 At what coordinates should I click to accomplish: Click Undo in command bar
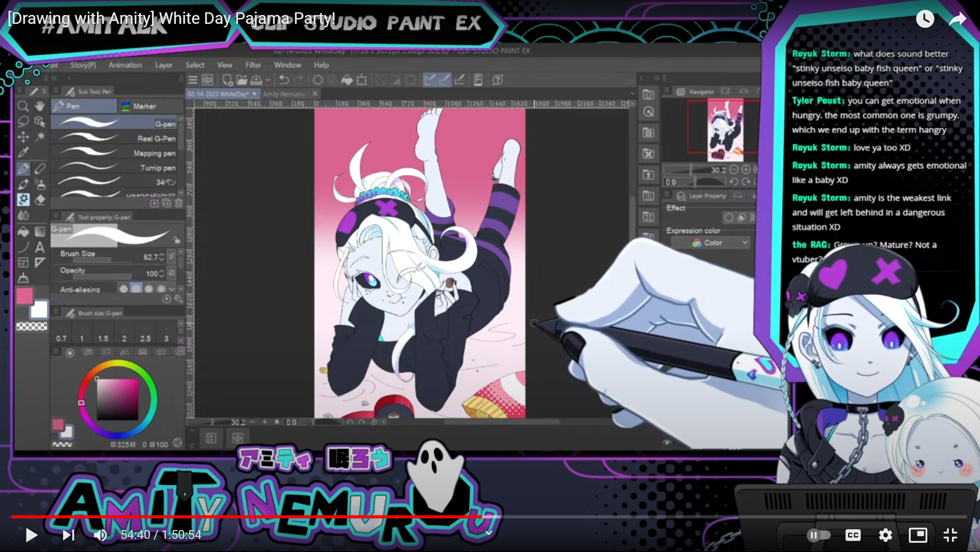coord(284,80)
